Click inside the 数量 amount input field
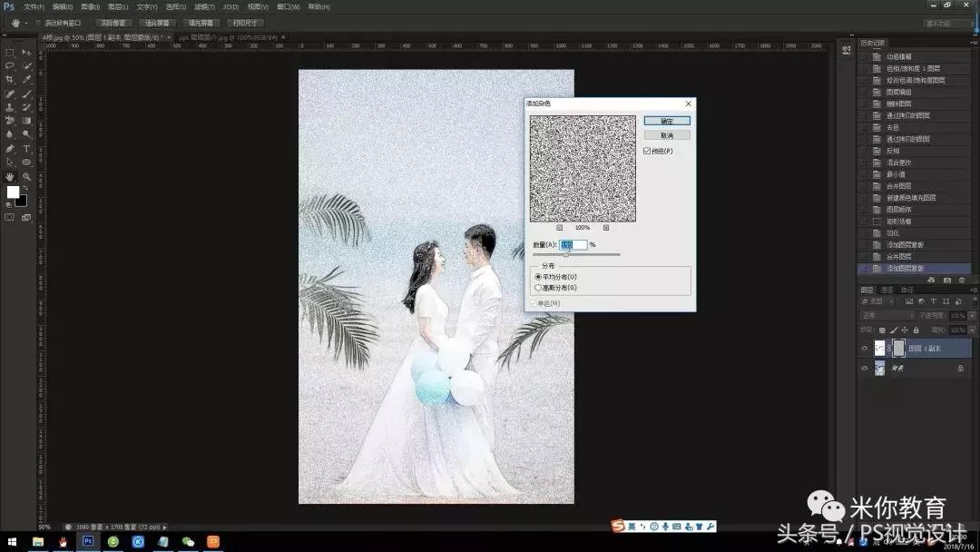The width and height of the screenshot is (980, 552). point(572,244)
